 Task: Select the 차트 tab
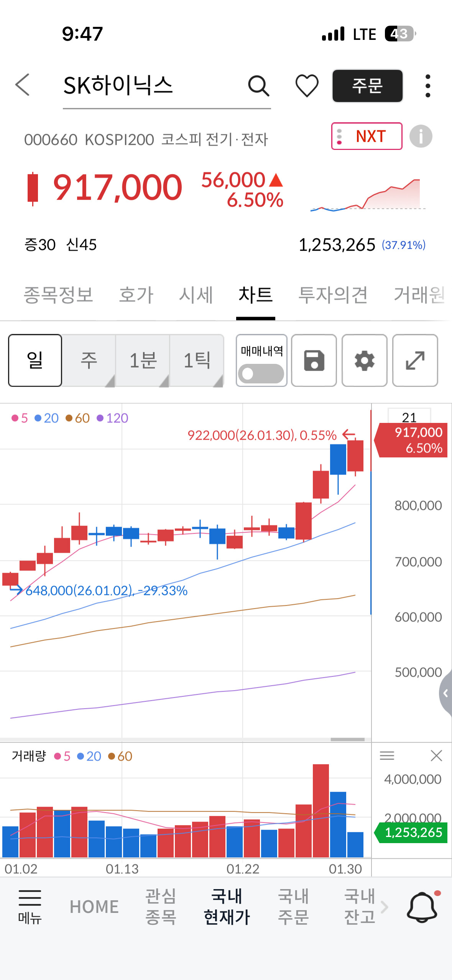tap(256, 295)
